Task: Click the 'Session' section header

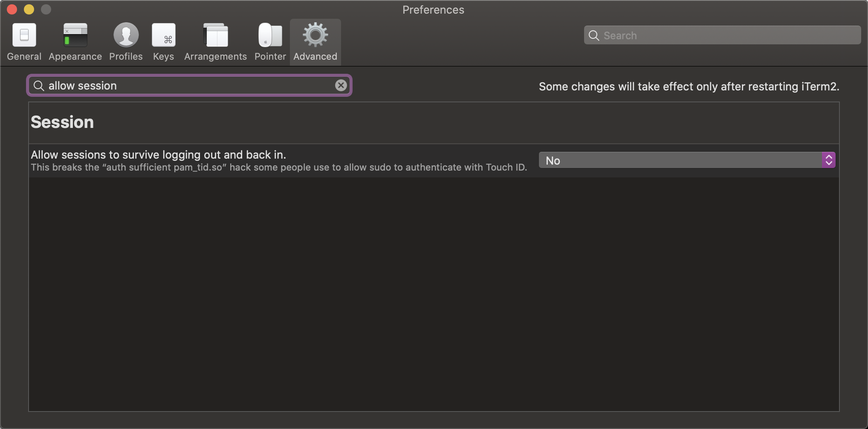Action: [62, 122]
